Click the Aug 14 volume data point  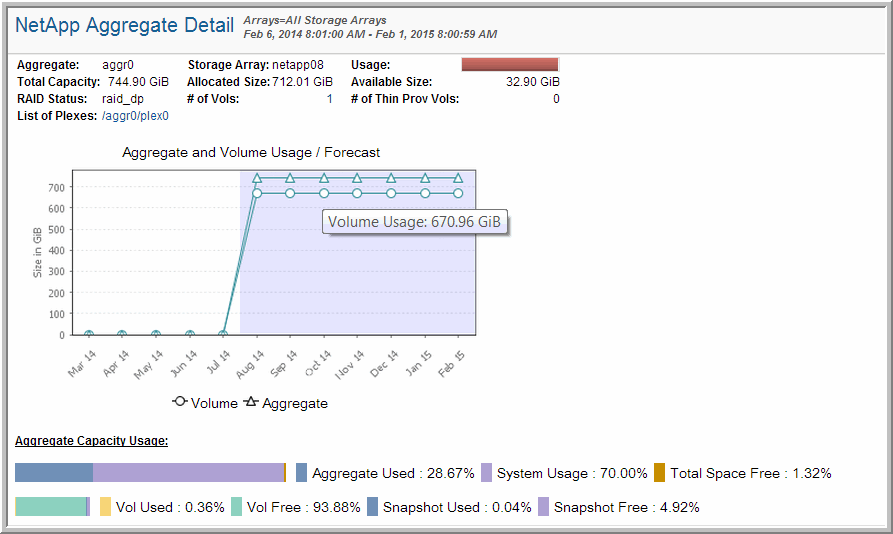[257, 193]
